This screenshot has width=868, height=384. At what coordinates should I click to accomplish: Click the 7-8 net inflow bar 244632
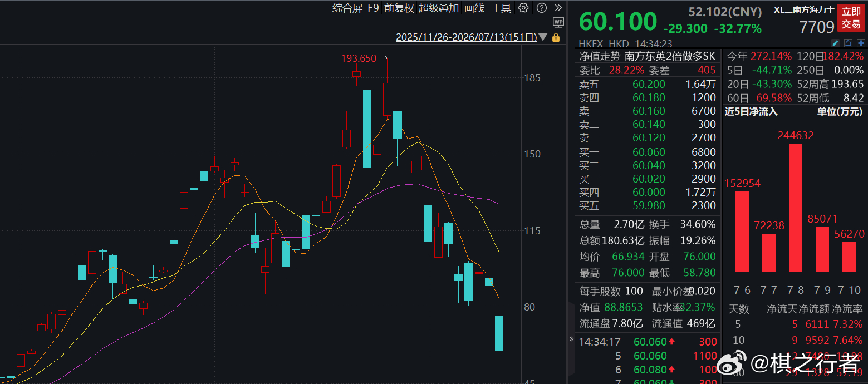pyautogui.click(x=795, y=208)
